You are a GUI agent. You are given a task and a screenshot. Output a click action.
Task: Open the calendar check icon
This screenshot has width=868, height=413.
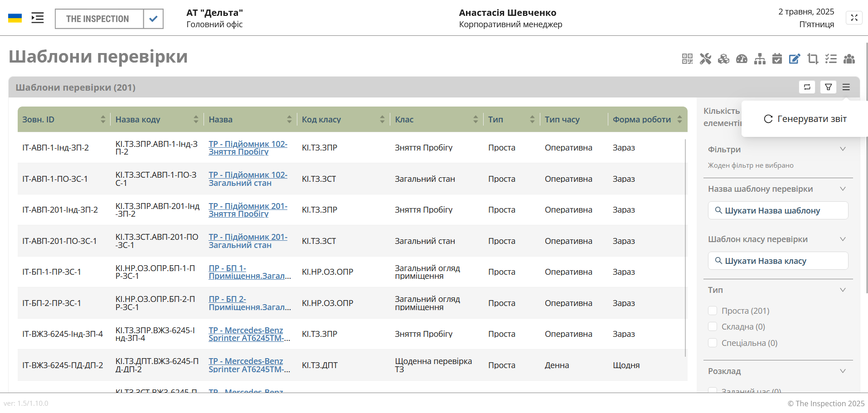[777, 59]
